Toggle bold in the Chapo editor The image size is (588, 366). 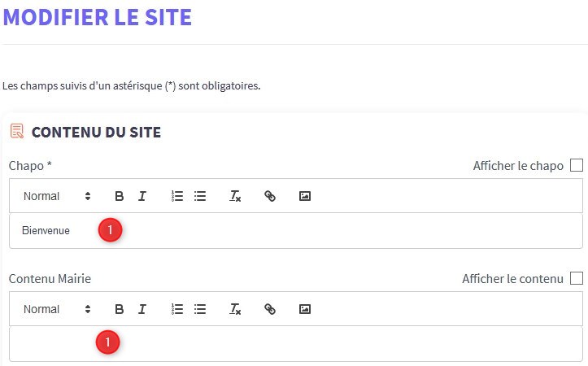point(120,196)
